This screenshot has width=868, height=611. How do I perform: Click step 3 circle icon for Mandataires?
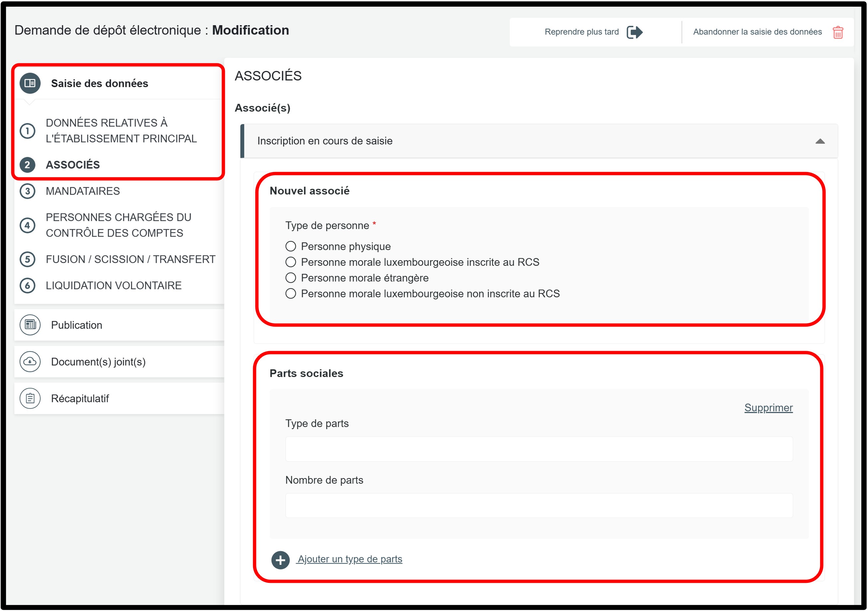pyautogui.click(x=27, y=191)
